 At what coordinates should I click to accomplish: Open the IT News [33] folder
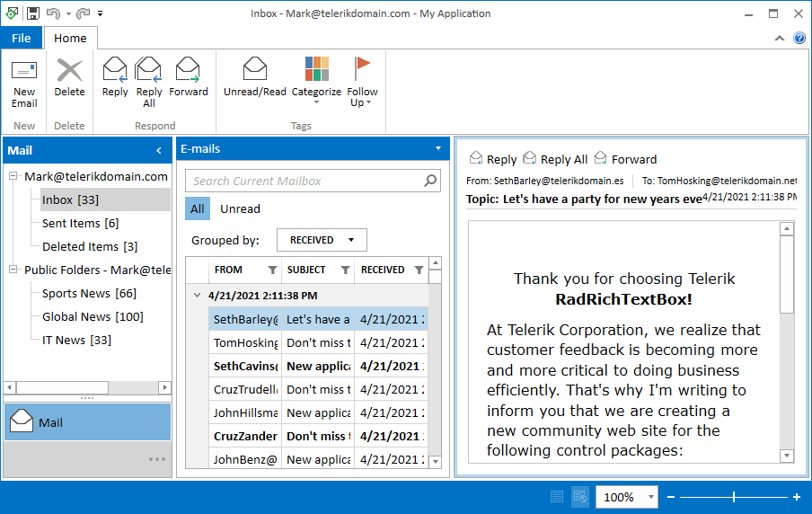76,340
